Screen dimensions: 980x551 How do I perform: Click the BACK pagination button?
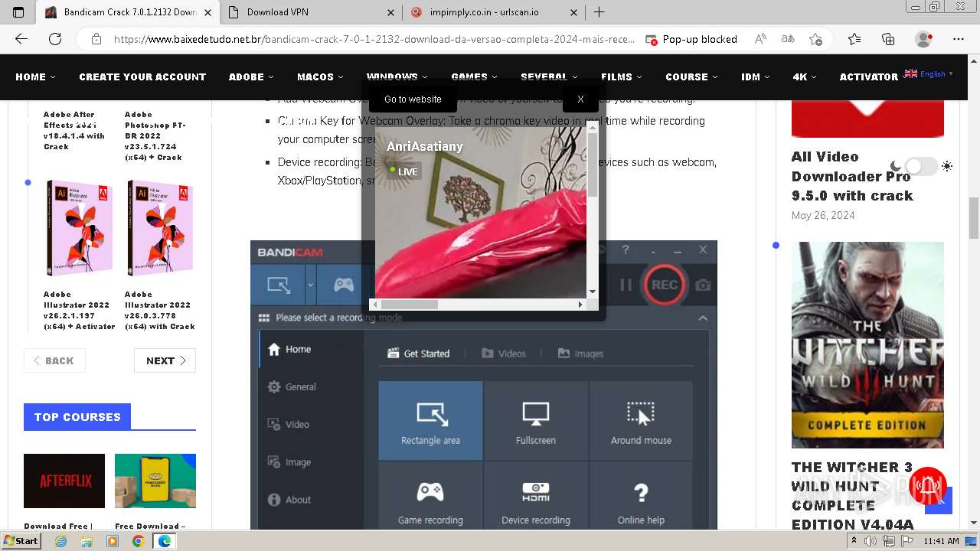[54, 360]
